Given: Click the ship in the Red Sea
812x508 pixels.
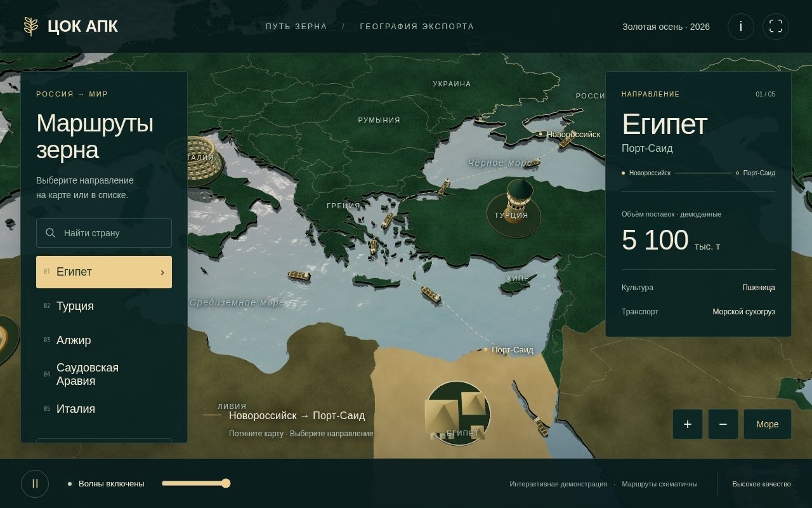Looking at the screenshot, I should [x=540, y=427].
